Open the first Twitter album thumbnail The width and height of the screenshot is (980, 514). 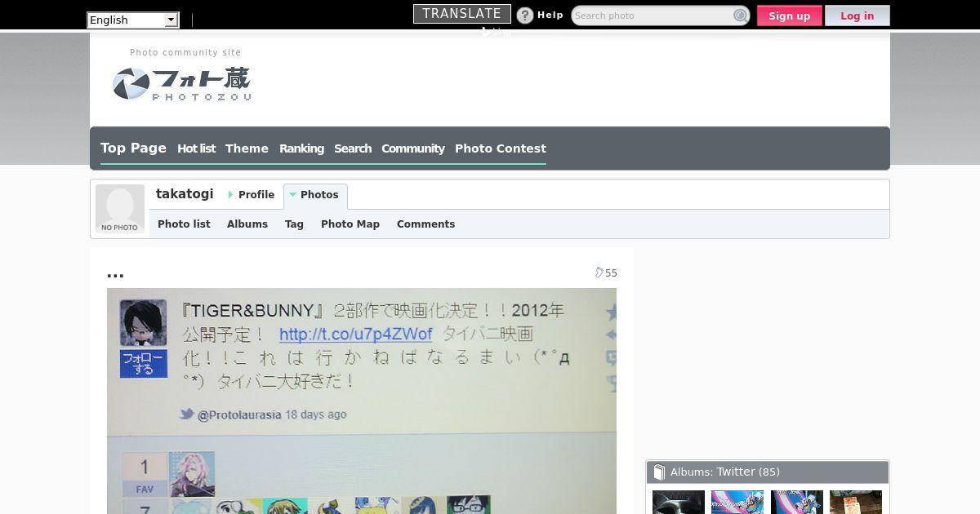(679, 502)
